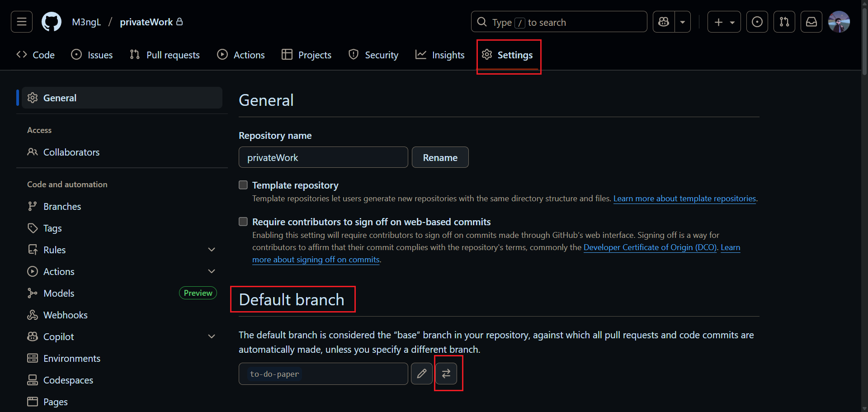The image size is (868, 412).
Task: Expand the Actions sidebar section
Action: point(211,271)
